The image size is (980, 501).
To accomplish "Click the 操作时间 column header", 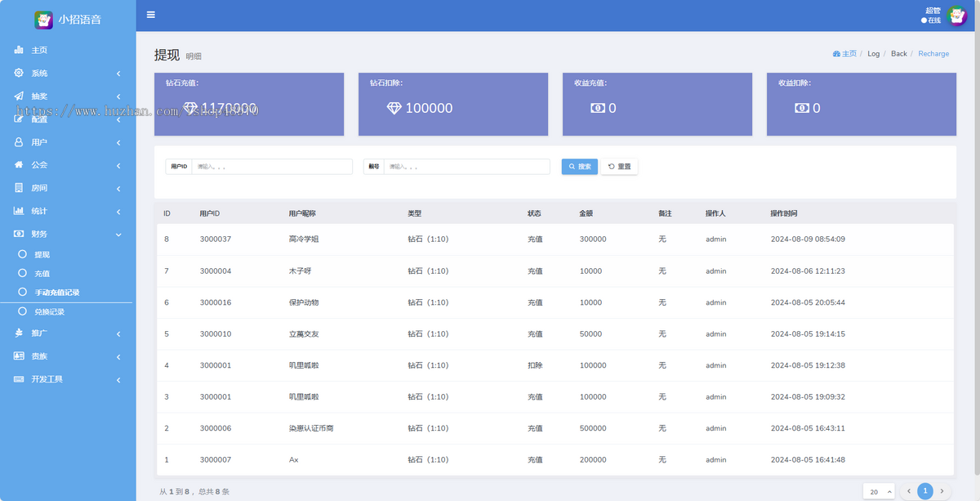I will pos(784,213).
